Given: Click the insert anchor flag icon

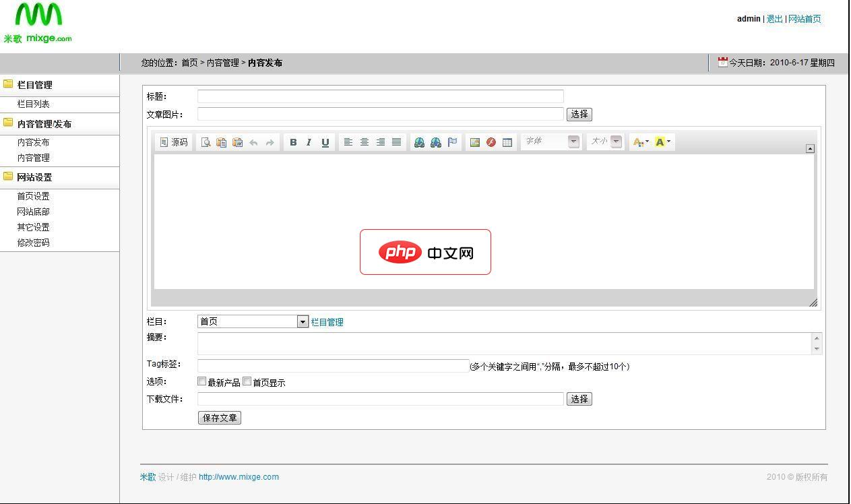Looking at the screenshot, I should pyautogui.click(x=451, y=141).
